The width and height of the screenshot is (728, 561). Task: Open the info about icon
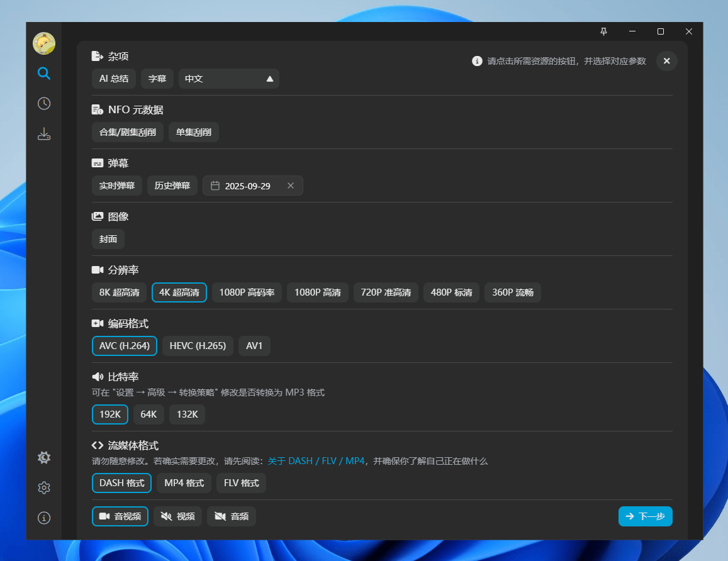[x=43, y=518]
